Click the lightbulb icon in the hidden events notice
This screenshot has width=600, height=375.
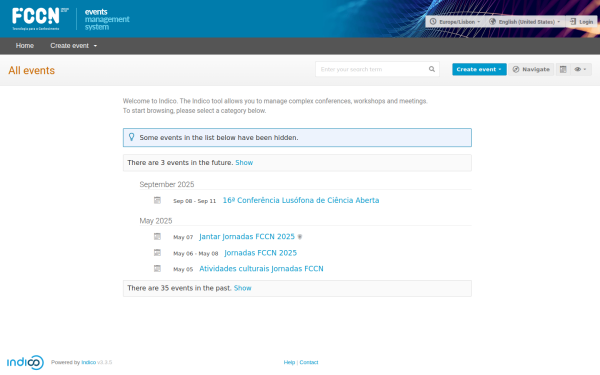pos(132,137)
